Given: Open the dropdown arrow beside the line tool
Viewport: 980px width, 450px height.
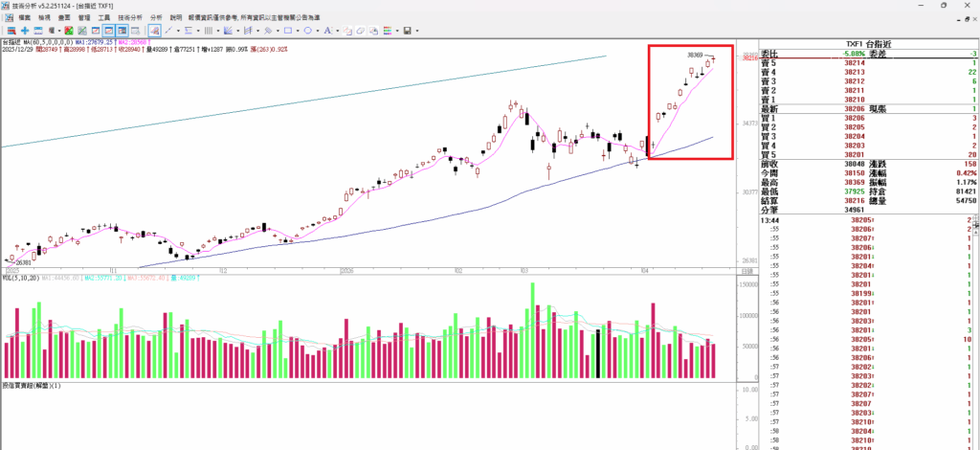Looking at the screenshot, I should pos(179,31).
